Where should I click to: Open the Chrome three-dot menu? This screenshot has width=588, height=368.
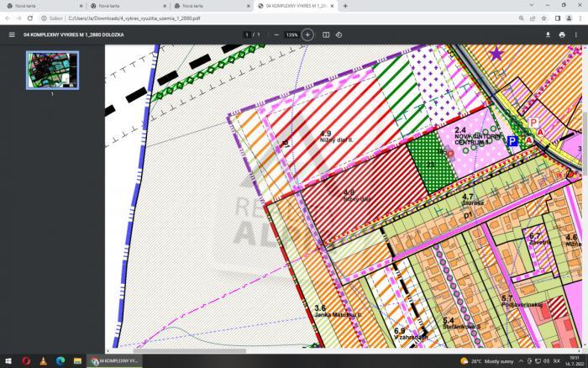pyautogui.click(x=580, y=18)
